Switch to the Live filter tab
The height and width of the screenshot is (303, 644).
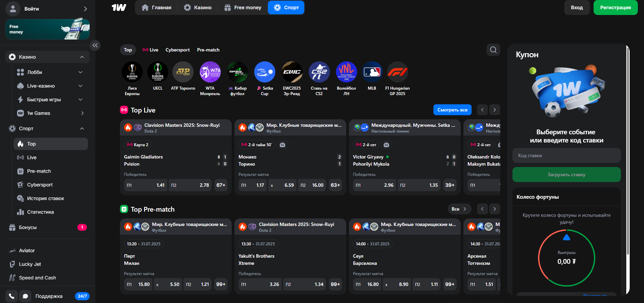point(151,50)
